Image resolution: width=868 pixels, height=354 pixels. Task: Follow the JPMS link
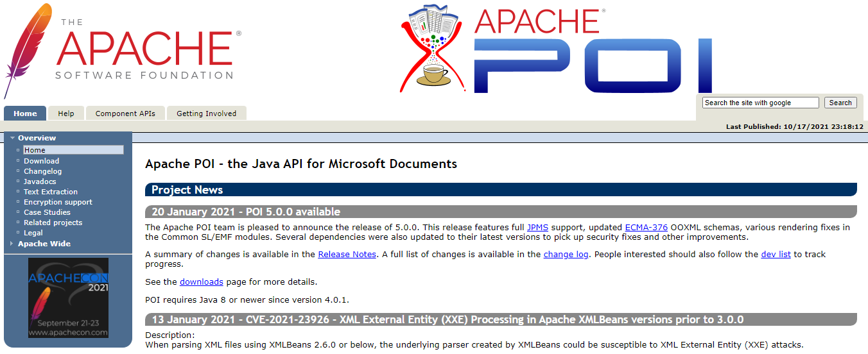click(538, 228)
